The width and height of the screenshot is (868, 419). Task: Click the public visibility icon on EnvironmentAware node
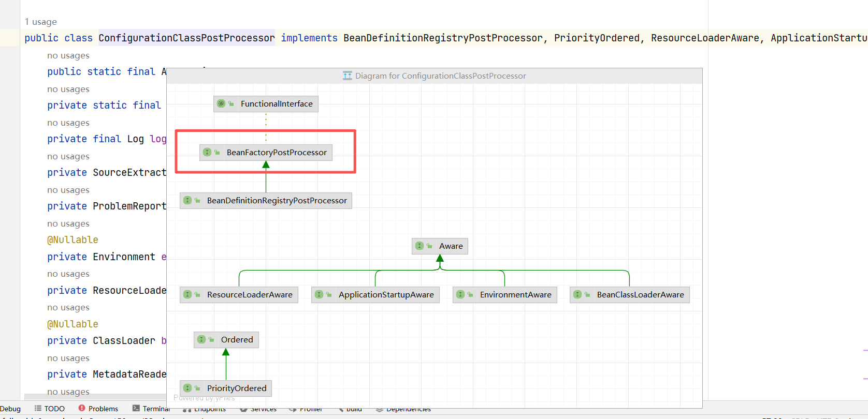click(470, 294)
